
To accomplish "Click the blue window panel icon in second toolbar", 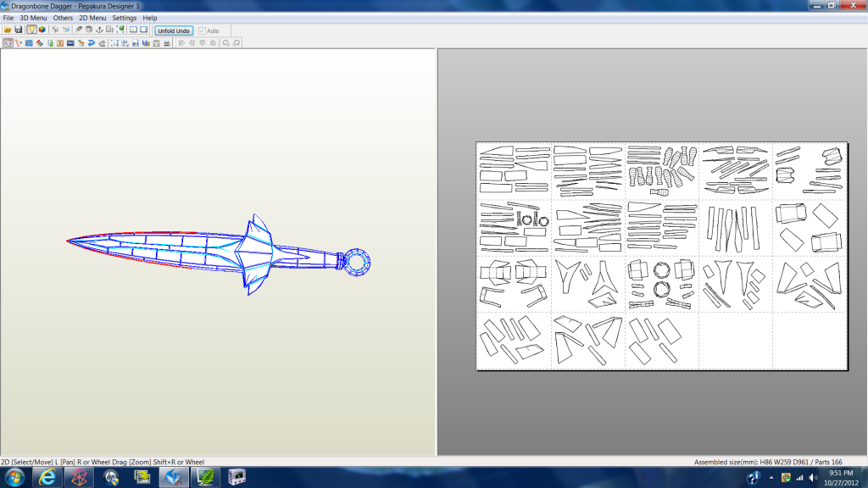I will click(29, 43).
